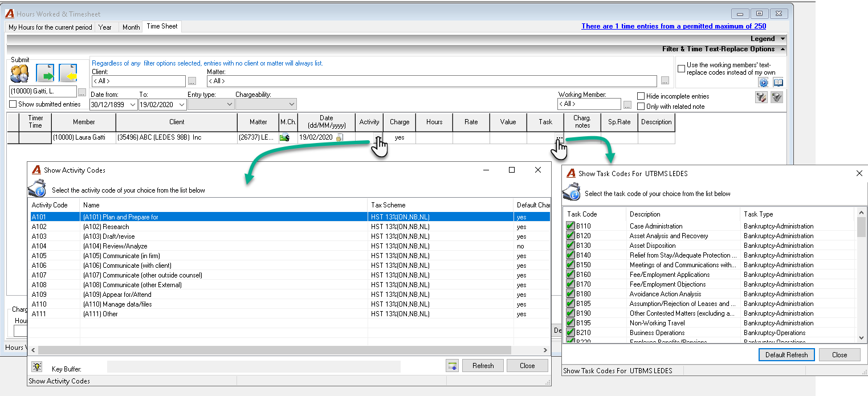Click the clear filter funnel eraser icon
This screenshot has width=868, height=396.
click(x=761, y=97)
